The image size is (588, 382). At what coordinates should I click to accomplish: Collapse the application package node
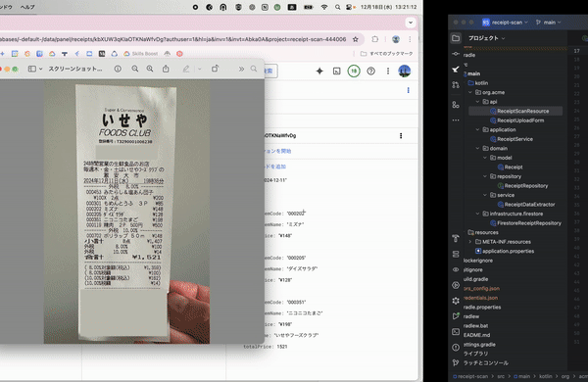478,129
